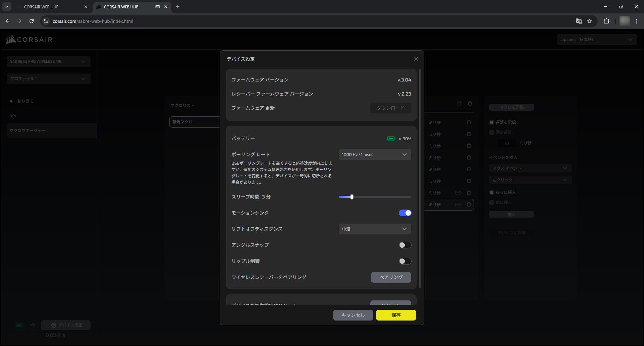The width and height of the screenshot is (644, 346).
Task: Select the 後ろに挿入 radio option
Action: [x=492, y=192]
